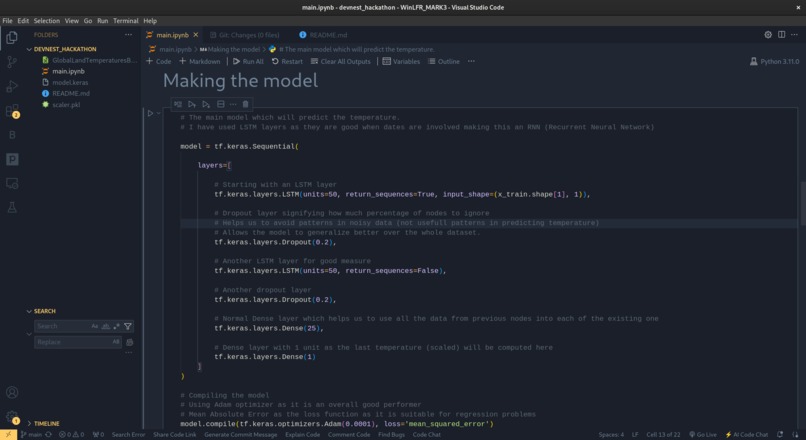Toggle Match Case in search field
The height and width of the screenshot is (440, 806).
(95, 326)
